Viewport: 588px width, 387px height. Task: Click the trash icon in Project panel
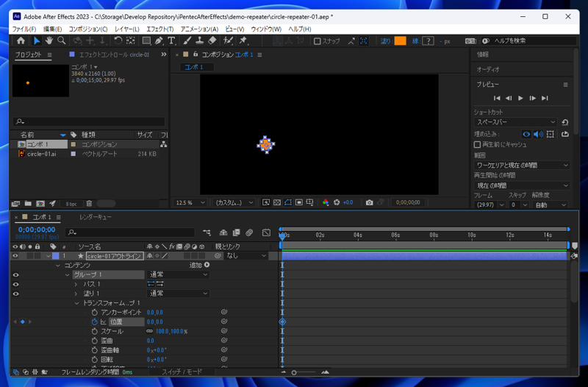(x=89, y=204)
